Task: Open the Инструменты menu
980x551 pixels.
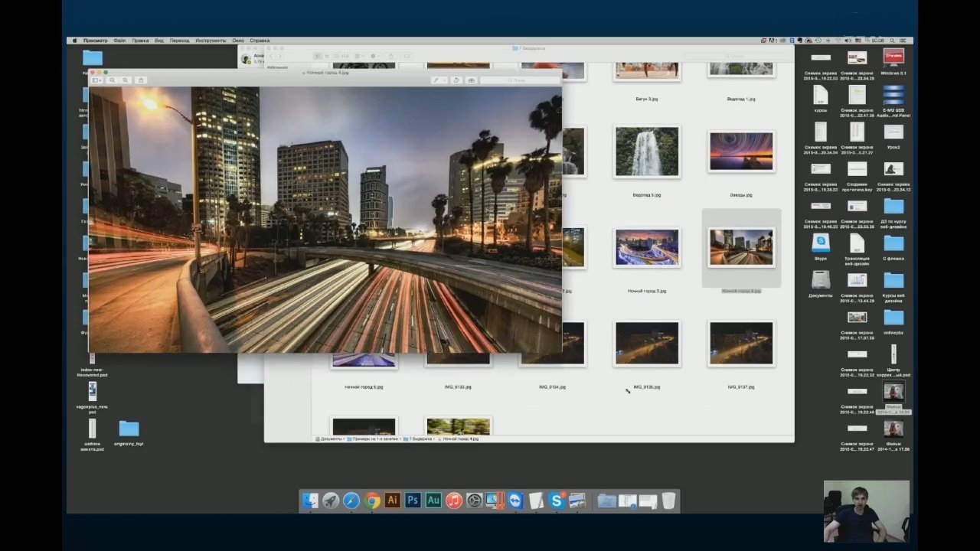Action: pyautogui.click(x=211, y=41)
